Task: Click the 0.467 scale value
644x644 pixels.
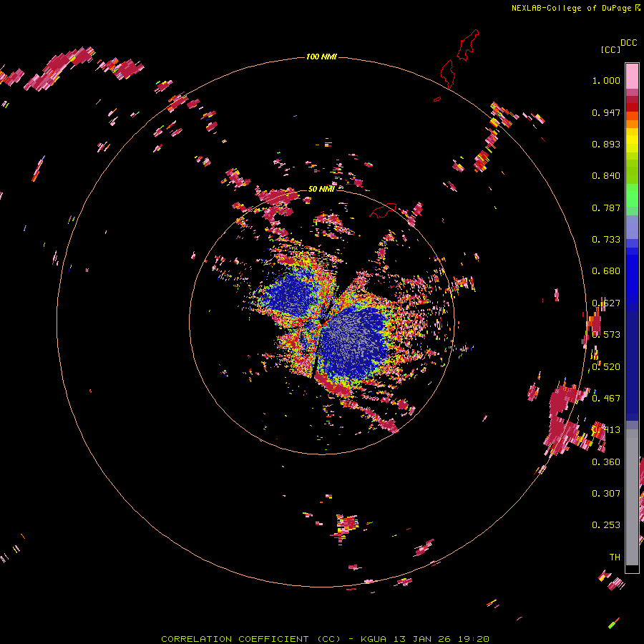Action: 606,398
